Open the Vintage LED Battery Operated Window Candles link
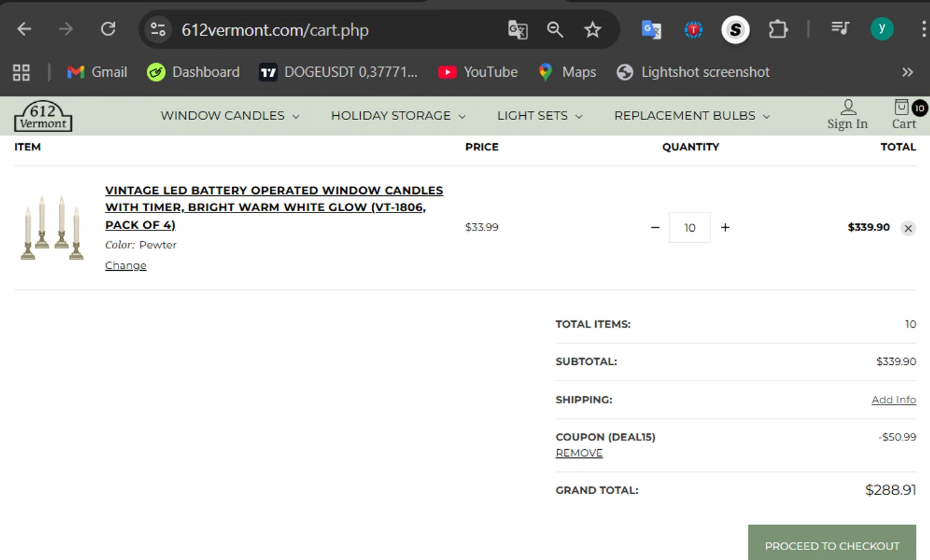The height and width of the screenshot is (560, 930). click(274, 208)
